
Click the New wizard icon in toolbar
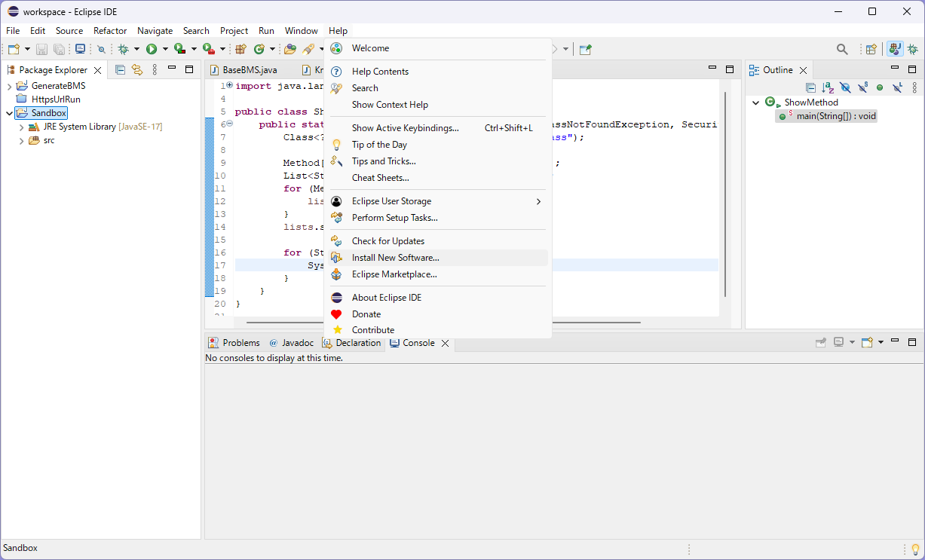pos(14,49)
